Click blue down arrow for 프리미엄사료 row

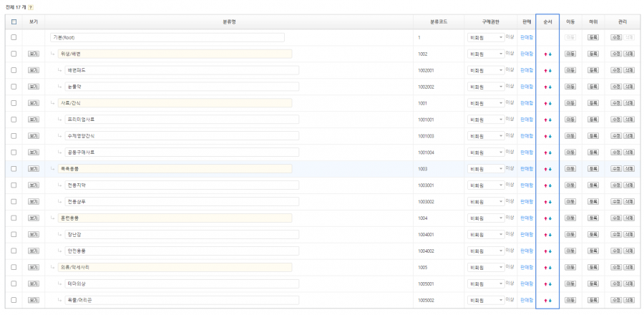click(x=550, y=120)
